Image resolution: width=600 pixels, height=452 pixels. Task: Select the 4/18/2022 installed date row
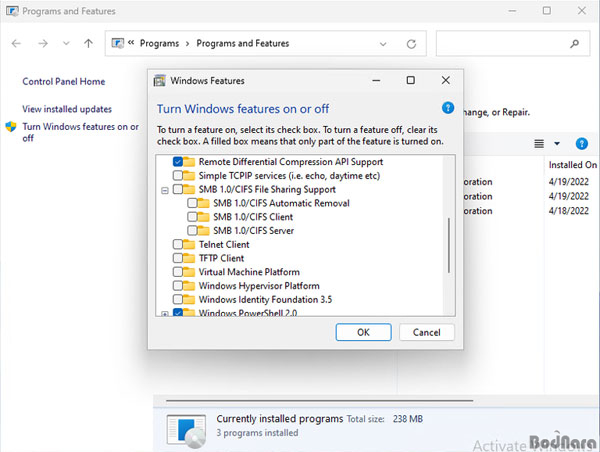[x=569, y=211]
